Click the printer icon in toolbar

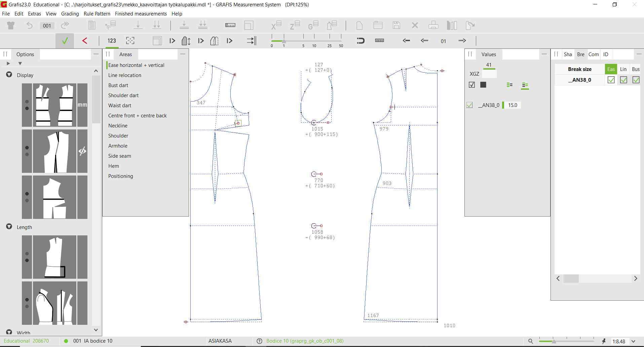[x=433, y=26]
